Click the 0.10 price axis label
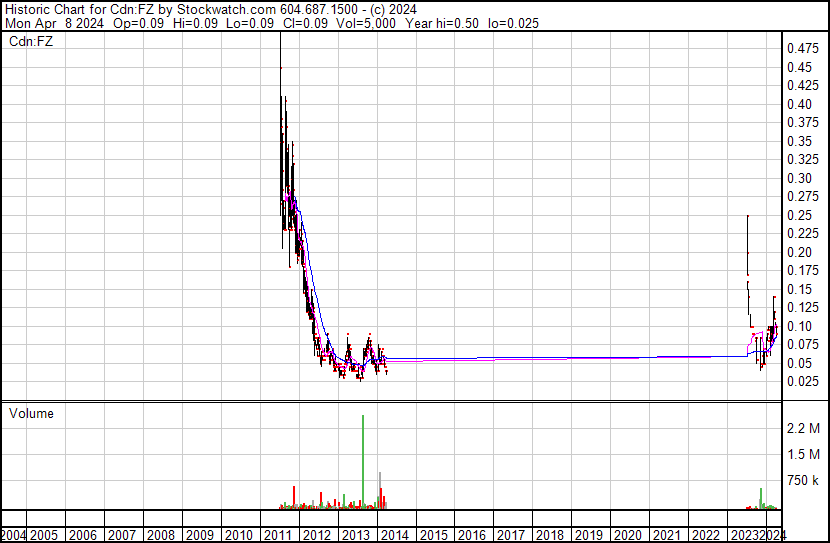The height and width of the screenshot is (543, 830). tap(799, 327)
